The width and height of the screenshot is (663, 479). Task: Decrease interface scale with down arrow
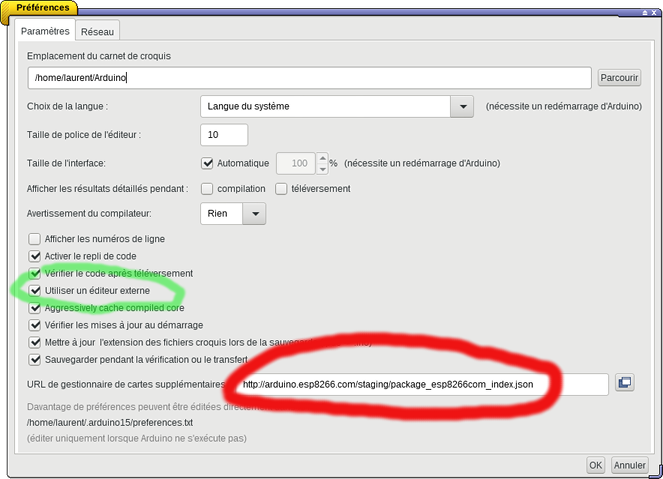322,168
